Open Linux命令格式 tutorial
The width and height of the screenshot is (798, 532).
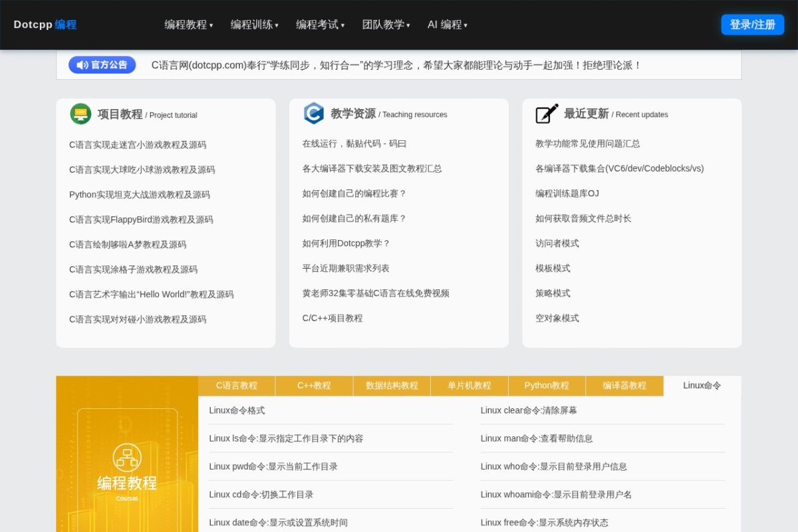point(237,410)
